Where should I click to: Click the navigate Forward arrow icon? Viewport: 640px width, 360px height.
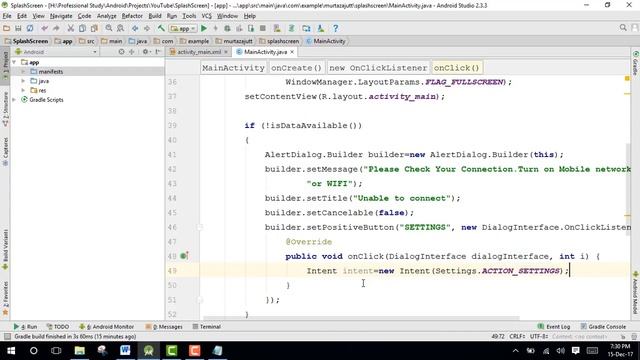(x=147, y=28)
